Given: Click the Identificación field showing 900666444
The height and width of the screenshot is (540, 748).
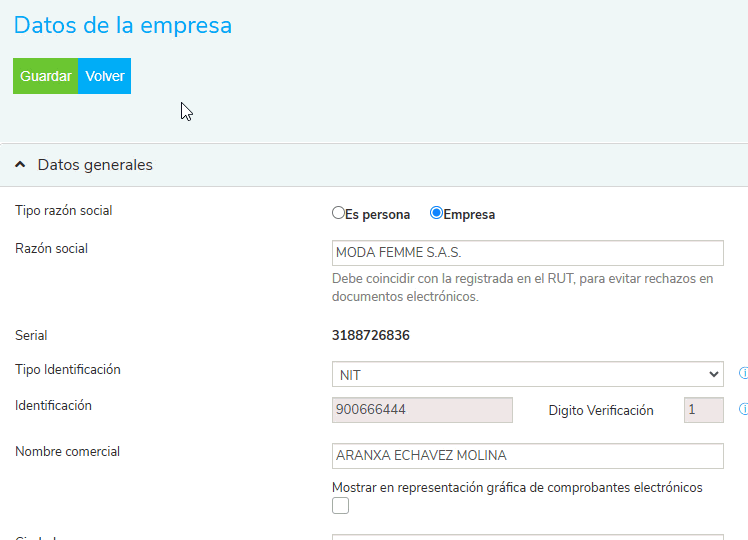Looking at the screenshot, I should pyautogui.click(x=422, y=410).
